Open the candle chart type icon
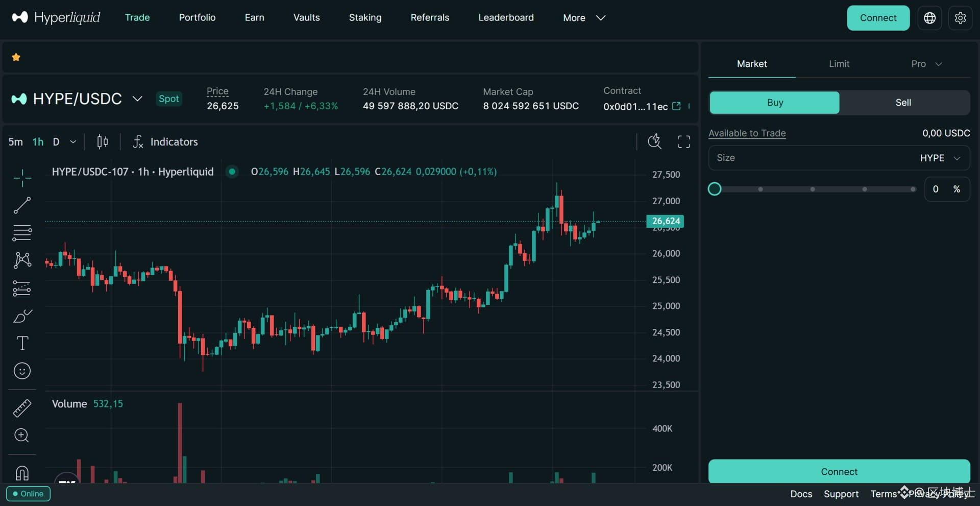 [103, 142]
